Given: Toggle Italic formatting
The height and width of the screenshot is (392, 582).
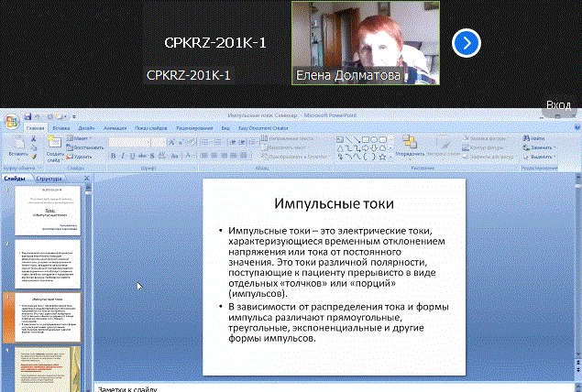Looking at the screenshot, I should 123,156.
